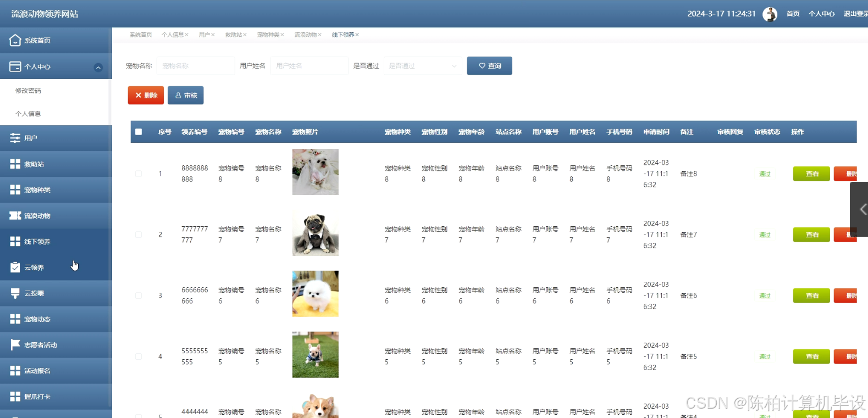
Task: Check the checkbox for row 1
Action: pyautogui.click(x=139, y=174)
